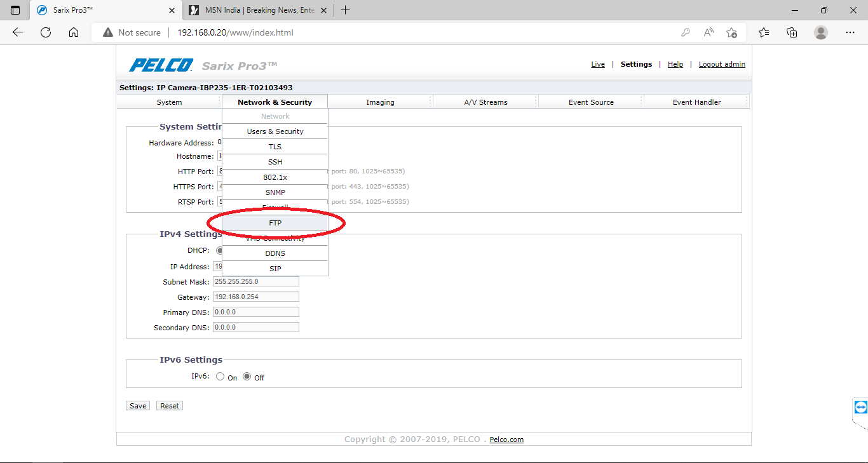Logout admin from the camera
This screenshot has height=463, width=868.
[x=722, y=64]
